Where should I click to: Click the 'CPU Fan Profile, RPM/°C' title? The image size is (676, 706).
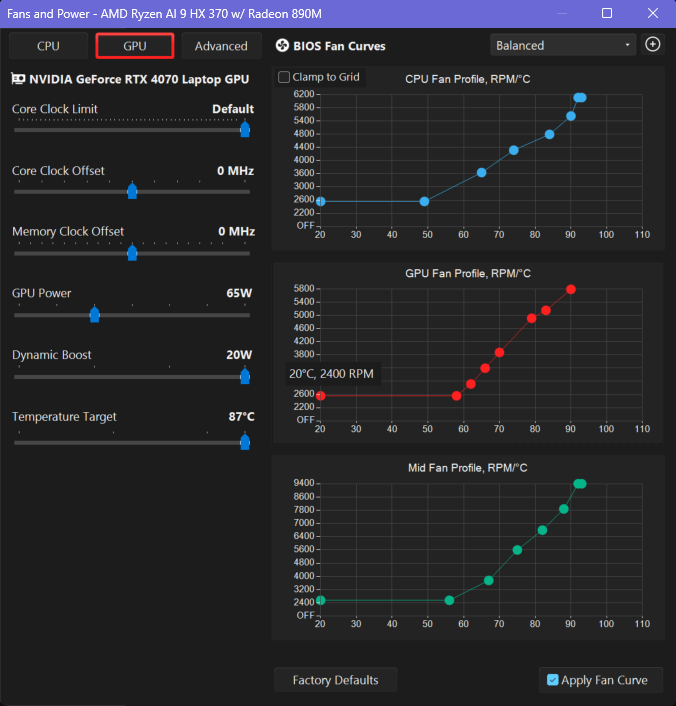467,79
